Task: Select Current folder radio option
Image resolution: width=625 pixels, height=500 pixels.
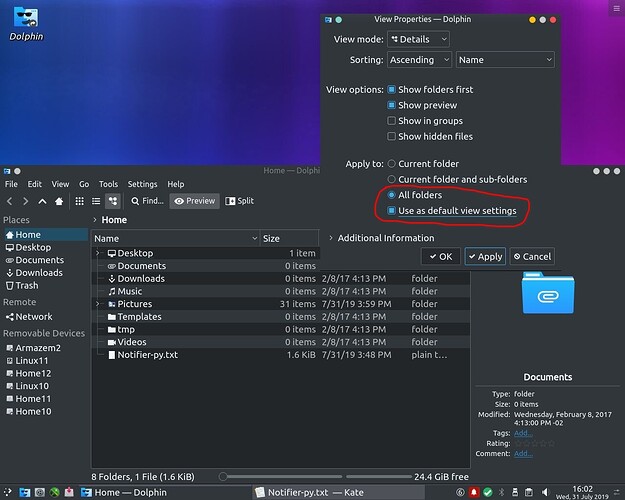Action: [392, 162]
